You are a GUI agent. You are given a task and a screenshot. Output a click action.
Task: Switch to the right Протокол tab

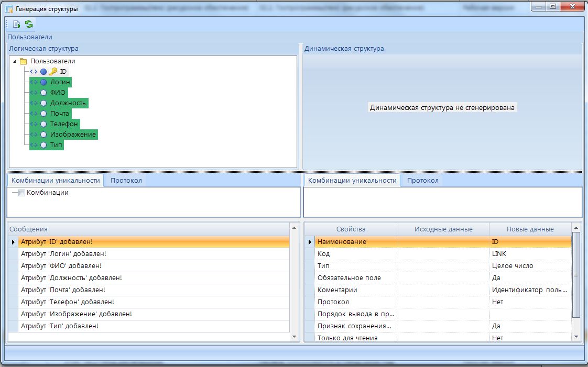tap(422, 181)
